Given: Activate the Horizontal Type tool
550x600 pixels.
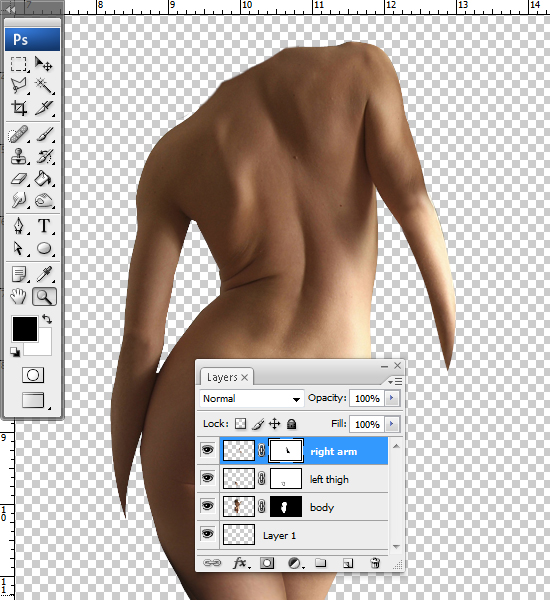Looking at the screenshot, I should click(x=44, y=226).
